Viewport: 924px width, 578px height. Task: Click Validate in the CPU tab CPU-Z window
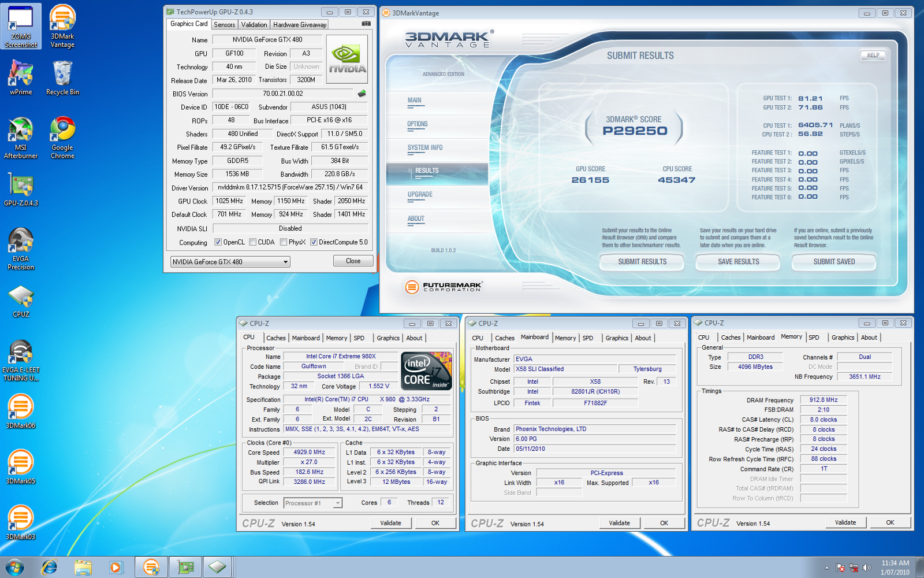click(x=390, y=523)
